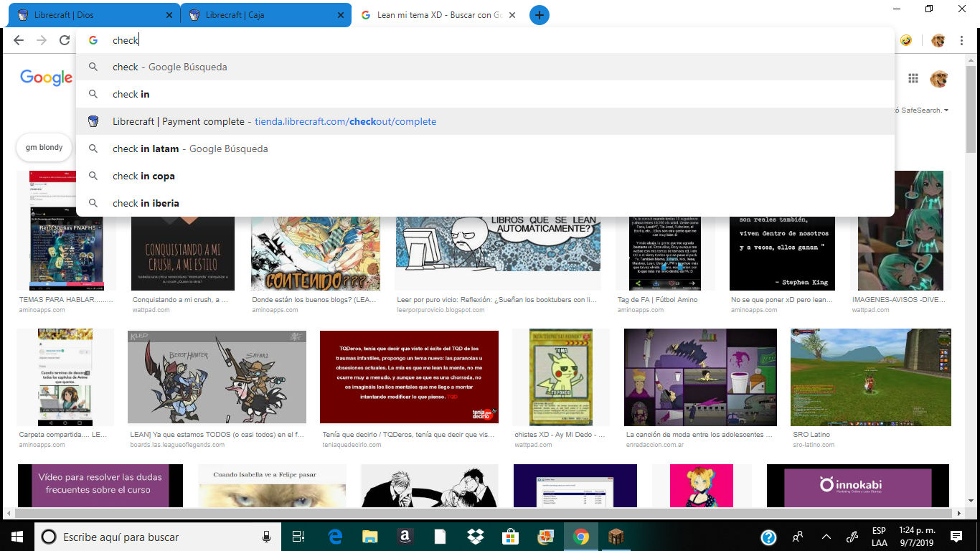The width and height of the screenshot is (980, 551).
Task: Click the Chrome icon on taskbar
Action: point(580,537)
